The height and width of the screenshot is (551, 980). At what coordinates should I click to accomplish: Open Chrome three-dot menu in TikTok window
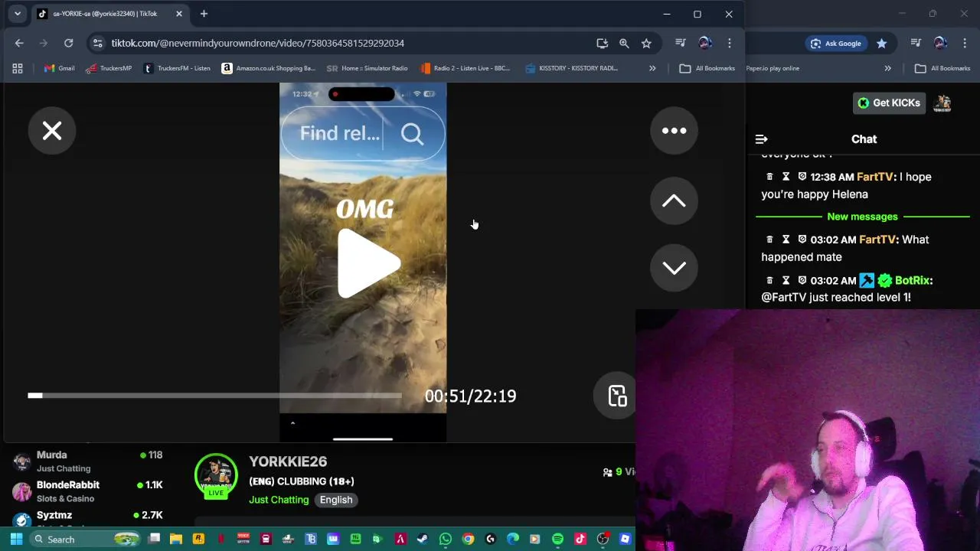(x=730, y=43)
